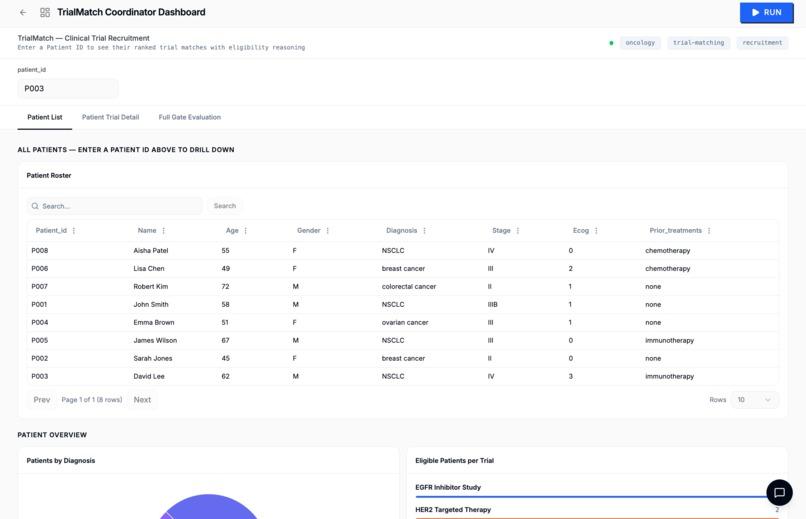The height and width of the screenshot is (519, 806).
Task: Open Gender column options menu
Action: coord(327,231)
